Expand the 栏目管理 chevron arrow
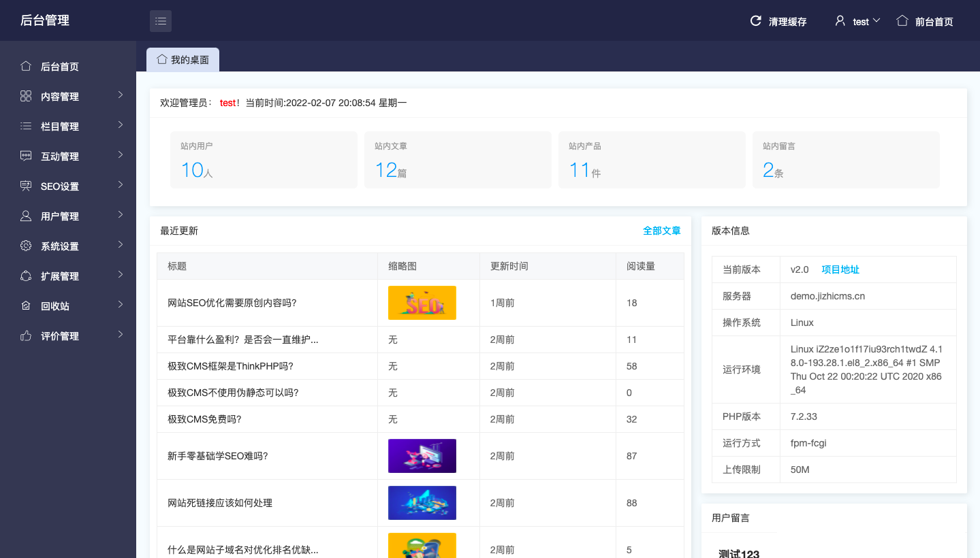The width and height of the screenshot is (980, 558). coord(121,125)
